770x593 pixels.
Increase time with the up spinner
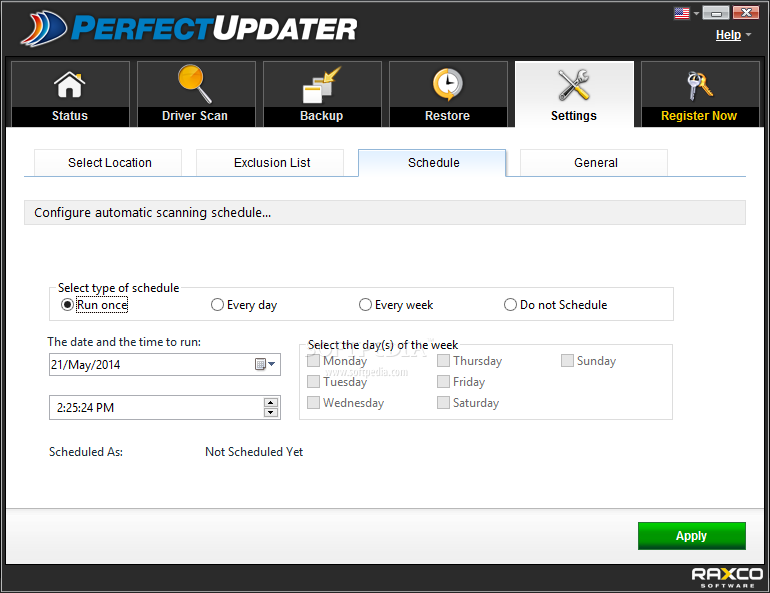[x=271, y=403]
